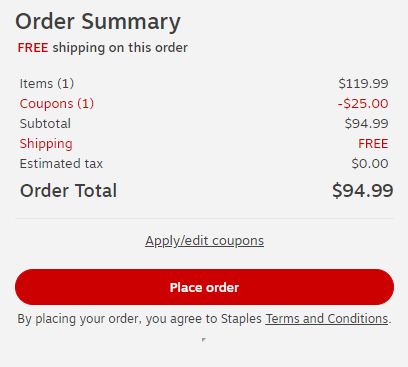Click the FREE shipping value
This screenshot has width=408, height=367.
[x=373, y=144]
